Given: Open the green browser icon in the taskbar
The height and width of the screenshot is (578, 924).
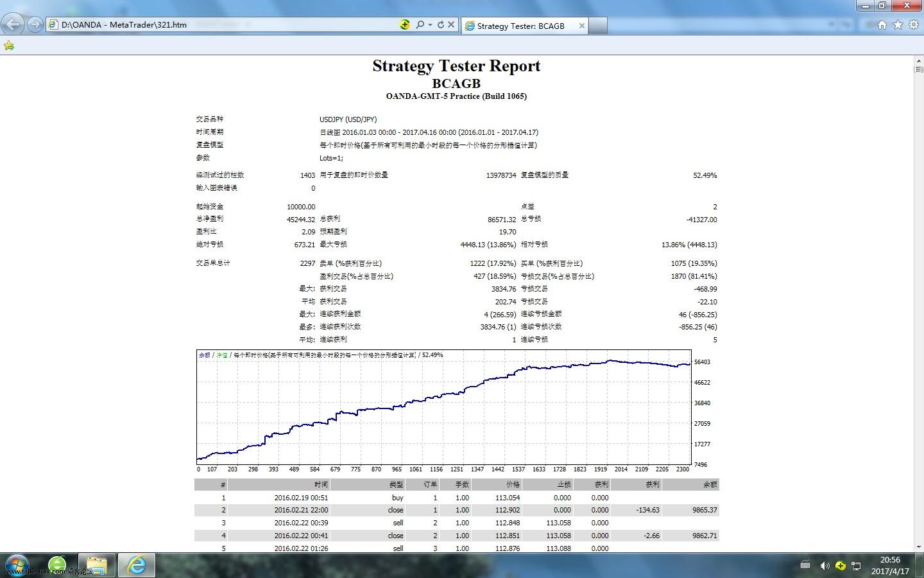Looking at the screenshot, I should coord(57,565).
